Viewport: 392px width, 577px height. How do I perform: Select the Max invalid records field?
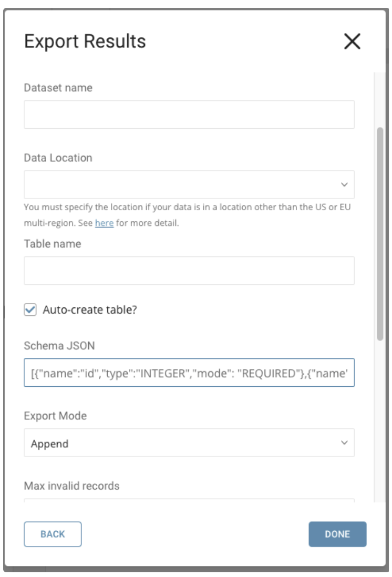[x=189, y=500]
